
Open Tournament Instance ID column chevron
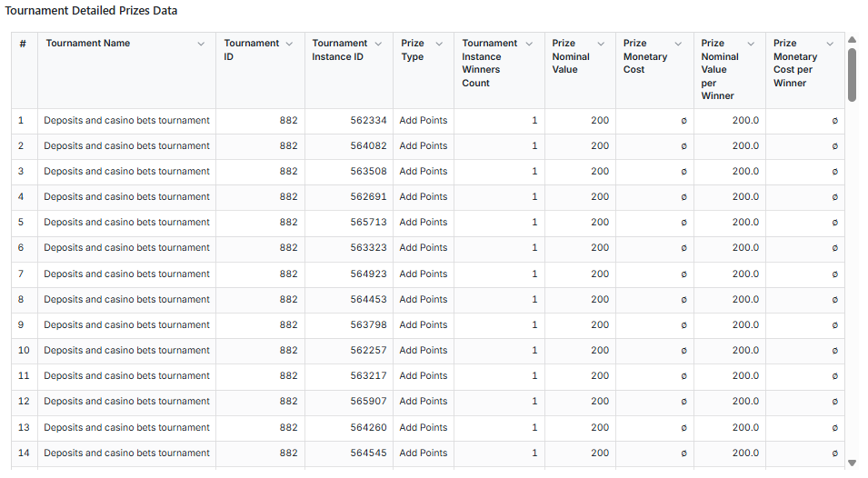click(378, 44)
